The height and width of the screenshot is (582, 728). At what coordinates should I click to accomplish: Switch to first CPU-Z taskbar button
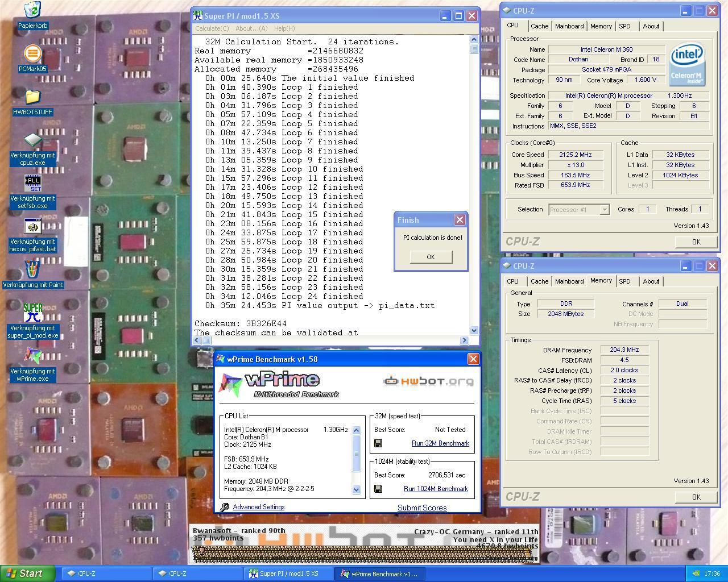tap(105, 573)
